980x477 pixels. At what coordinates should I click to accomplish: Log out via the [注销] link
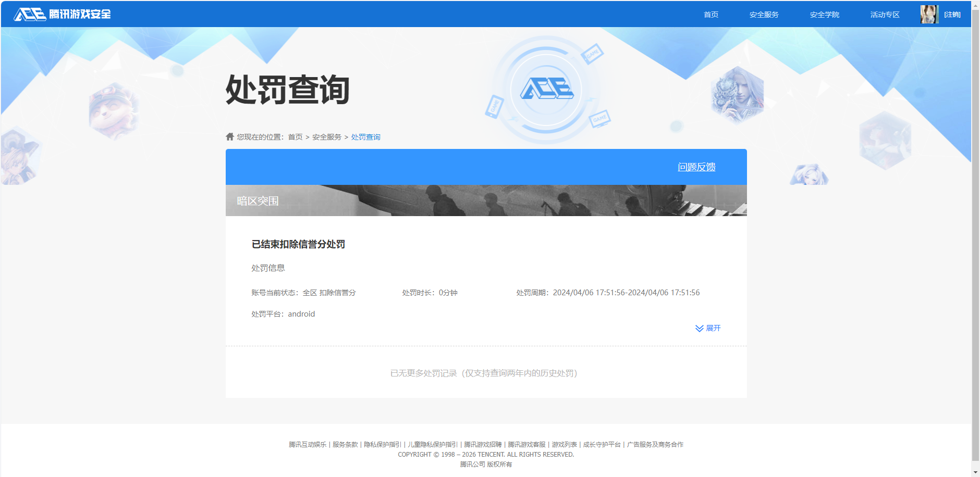click(x=952, y=14)
